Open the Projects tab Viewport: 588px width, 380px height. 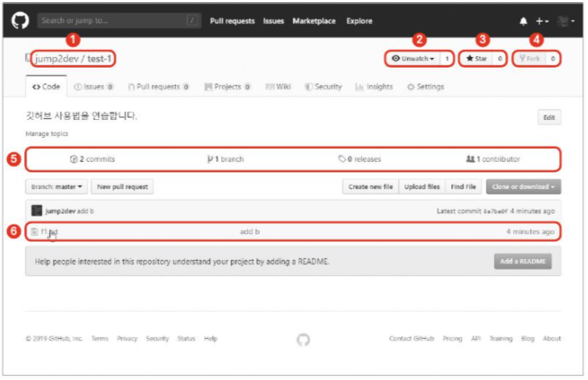pyautogui.click(x=228, y=87)
